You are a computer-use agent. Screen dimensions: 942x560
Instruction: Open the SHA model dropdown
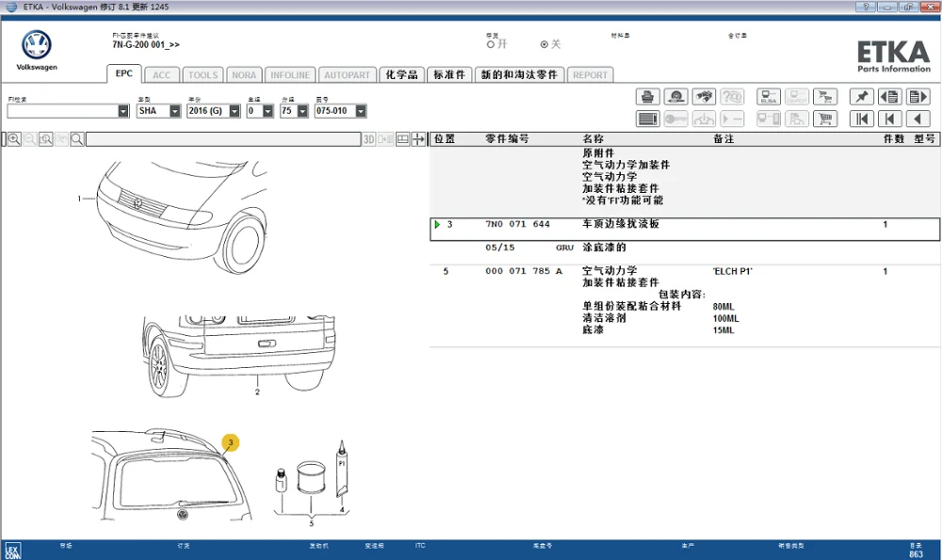[175, 111]
